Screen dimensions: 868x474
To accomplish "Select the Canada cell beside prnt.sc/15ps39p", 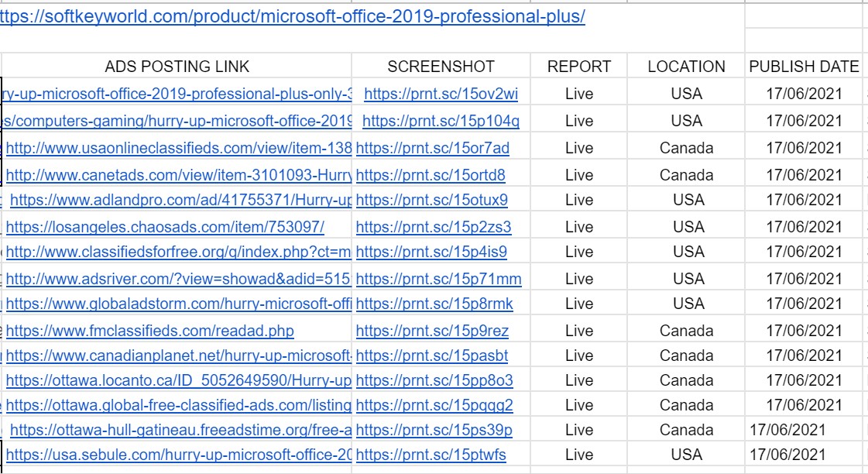I will (x=687, y=431).
